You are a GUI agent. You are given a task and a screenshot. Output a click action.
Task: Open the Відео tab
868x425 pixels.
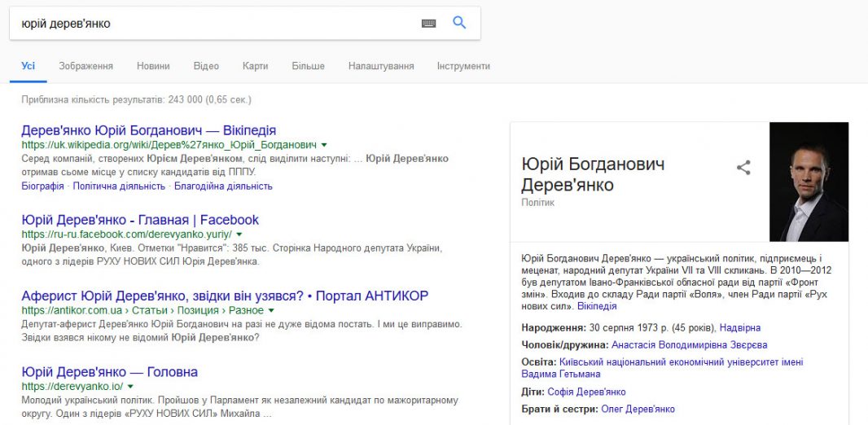(206, 66)
